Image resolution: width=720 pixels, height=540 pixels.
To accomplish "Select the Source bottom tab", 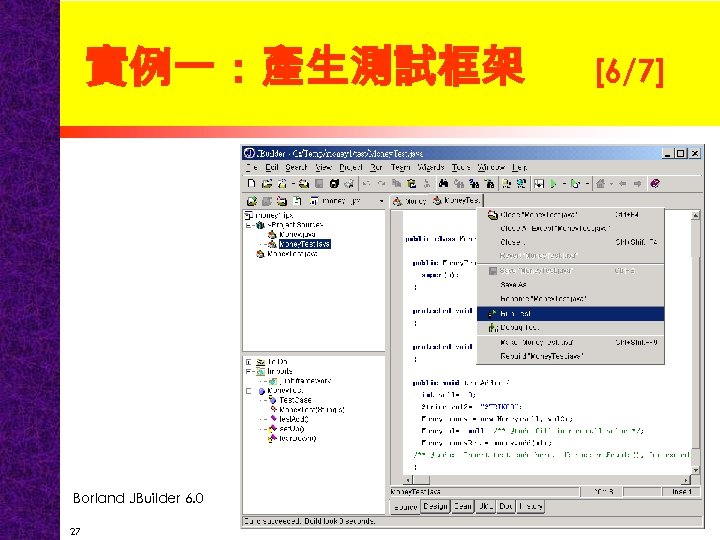I will tap(405, 507).
